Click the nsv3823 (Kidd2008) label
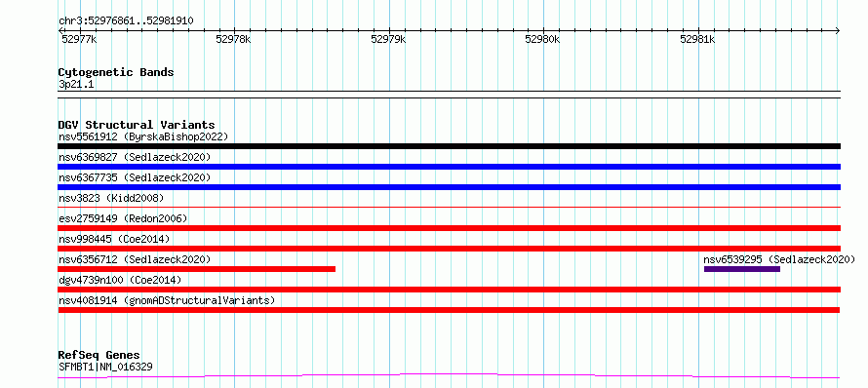The image size is (868, 388). pos(111,198)
